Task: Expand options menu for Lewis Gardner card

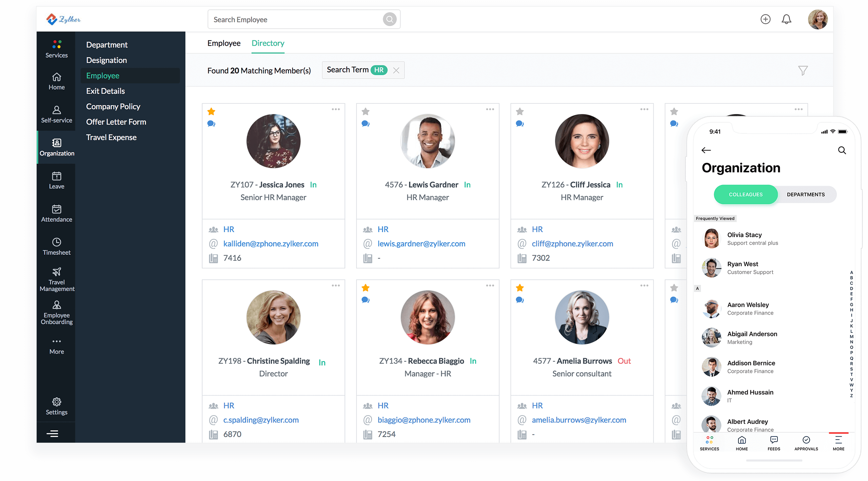Action: [x=490, y=110]
